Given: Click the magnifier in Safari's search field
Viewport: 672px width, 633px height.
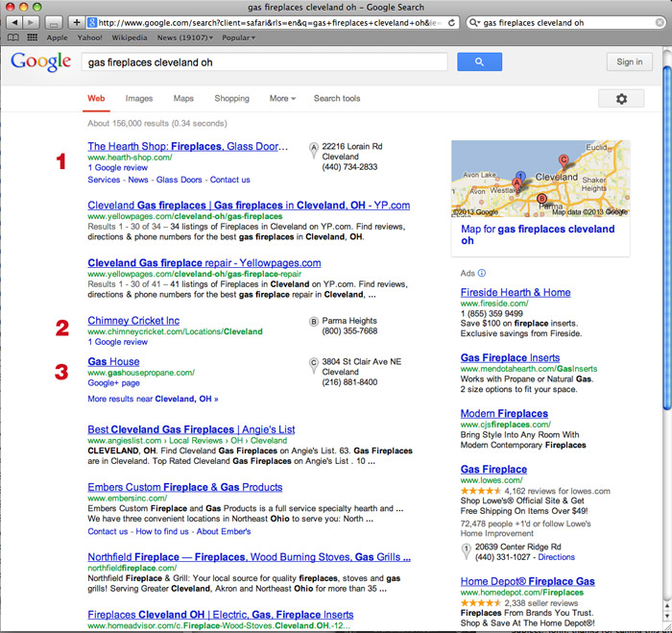Looking at the screenshot, I should point(473,23).
